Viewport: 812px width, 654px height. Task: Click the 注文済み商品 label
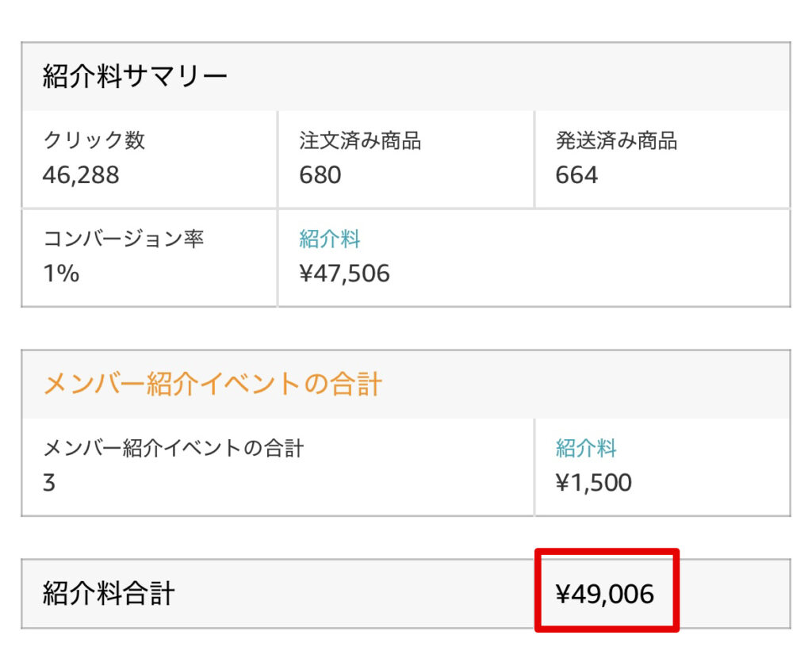[360, 141]
